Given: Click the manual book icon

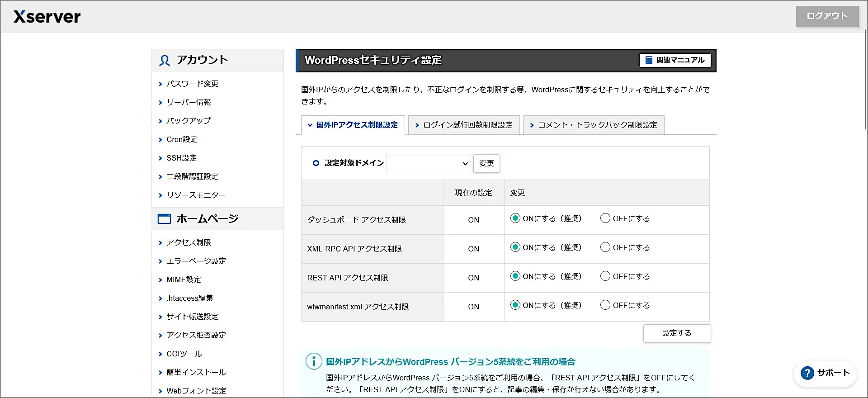Looking at the screenshot, I should coord(649,60).
